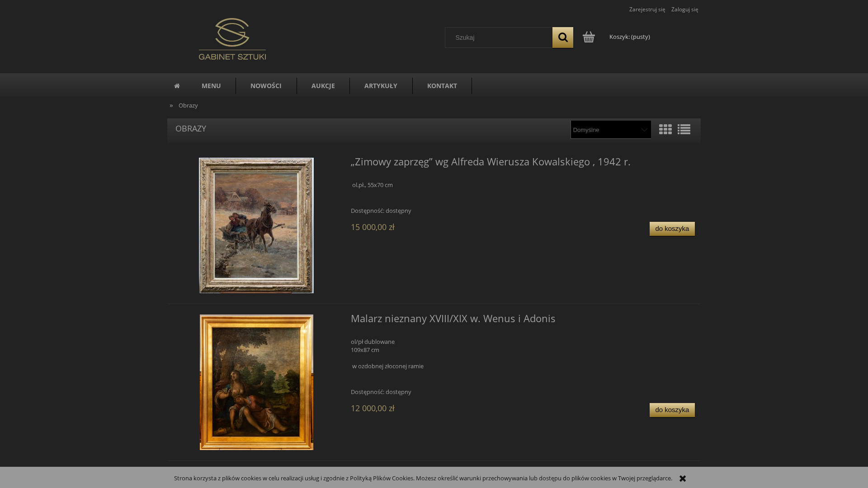Switch to list view layout

tap(684, 130)
